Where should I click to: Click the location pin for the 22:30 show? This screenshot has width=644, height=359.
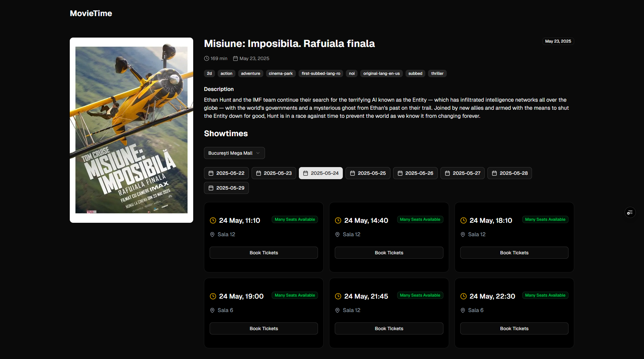coord(463,310)
